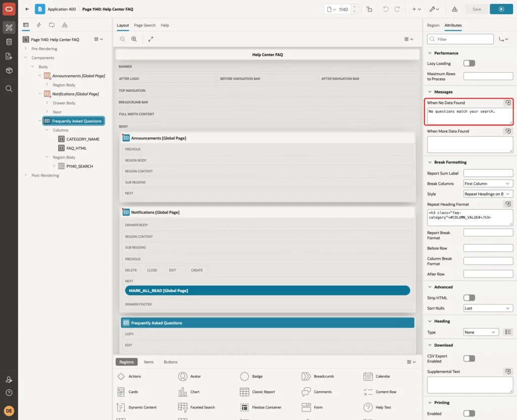Switch to the Processing tab icon
Screen dimensions: 517x420
click(51, 25)
